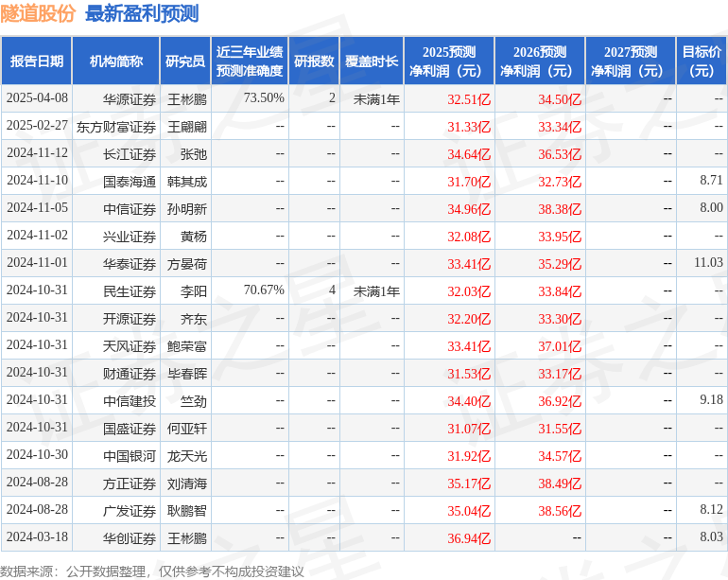This screenshot has width=728, height=580.
Task: Click the accuracy value 73.50%
Action: click(264, 98)
